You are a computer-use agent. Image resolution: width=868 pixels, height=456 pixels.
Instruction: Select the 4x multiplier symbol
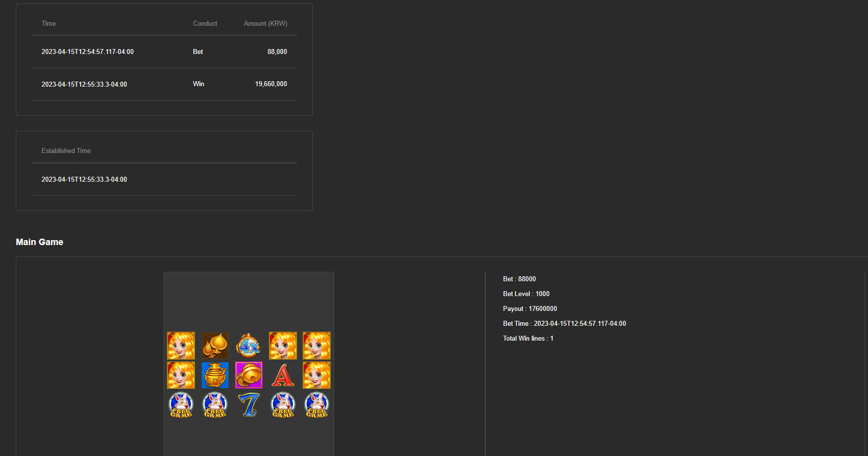249,346
